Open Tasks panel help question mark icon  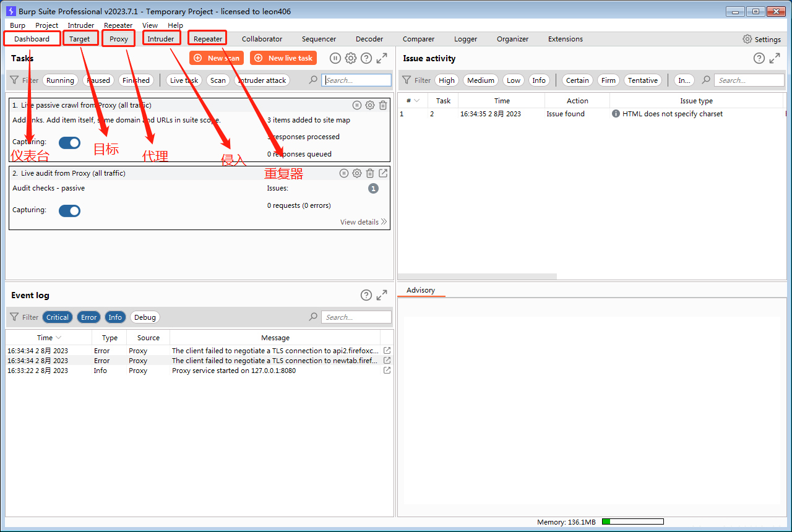click(366, 58)
